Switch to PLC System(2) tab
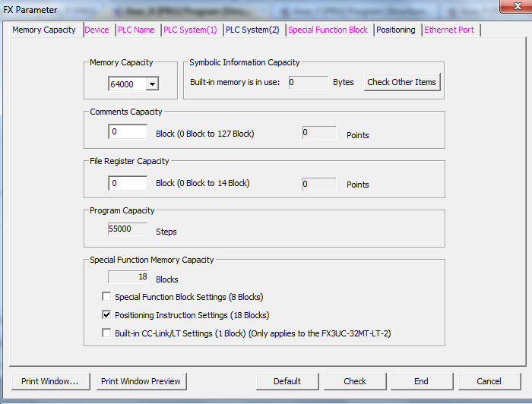 (252, 30)
